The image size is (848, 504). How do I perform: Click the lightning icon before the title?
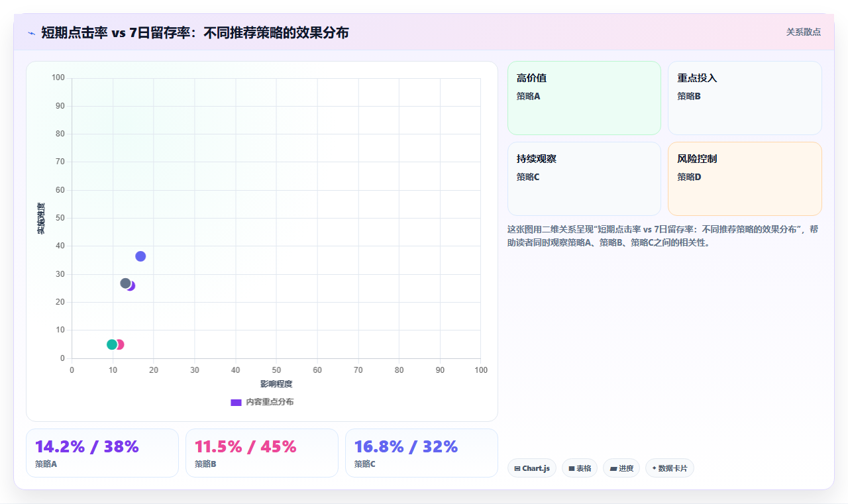31,32
